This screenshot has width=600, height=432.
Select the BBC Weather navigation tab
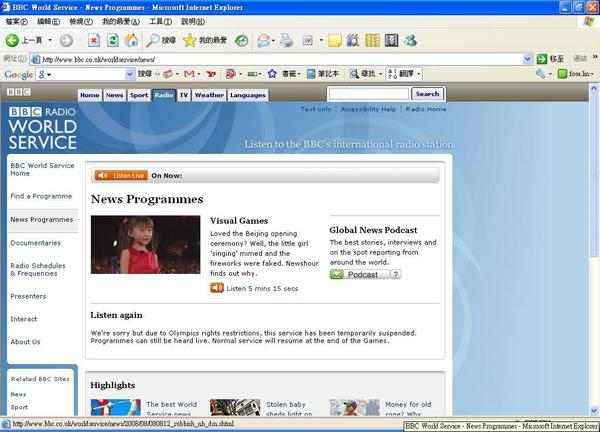[x=209, y=95]
